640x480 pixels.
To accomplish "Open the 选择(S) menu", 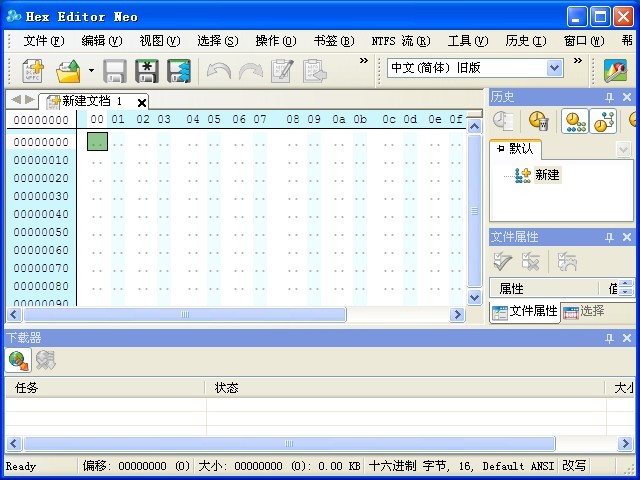I will [x=218, y=41].
